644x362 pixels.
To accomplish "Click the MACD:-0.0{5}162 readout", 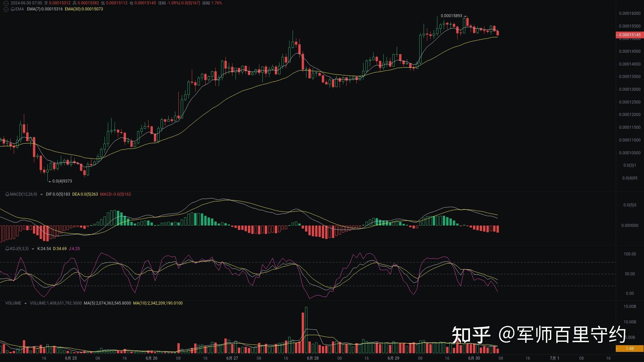I will (x=116, y=194).
